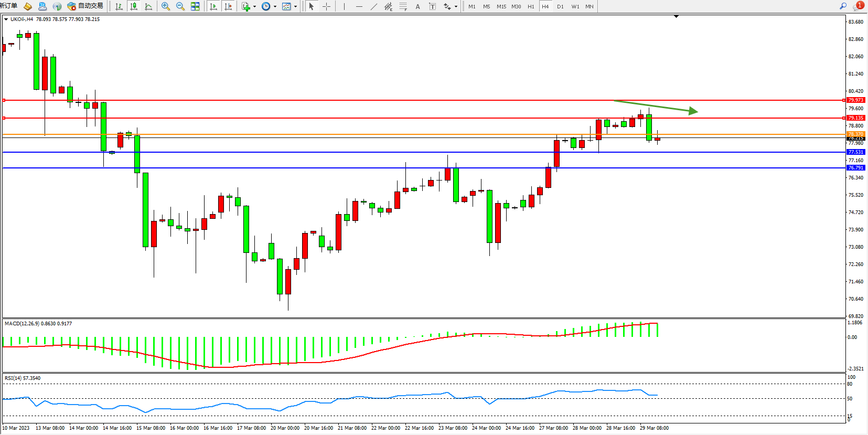Screen dimensions: 868x435
Task: Click the tile windows icon
Action: click(x=195, y=6)
